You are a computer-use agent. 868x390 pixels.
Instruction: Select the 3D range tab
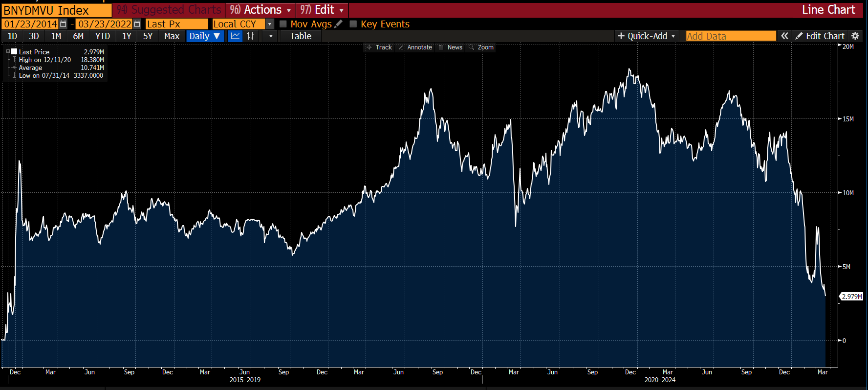34,36
